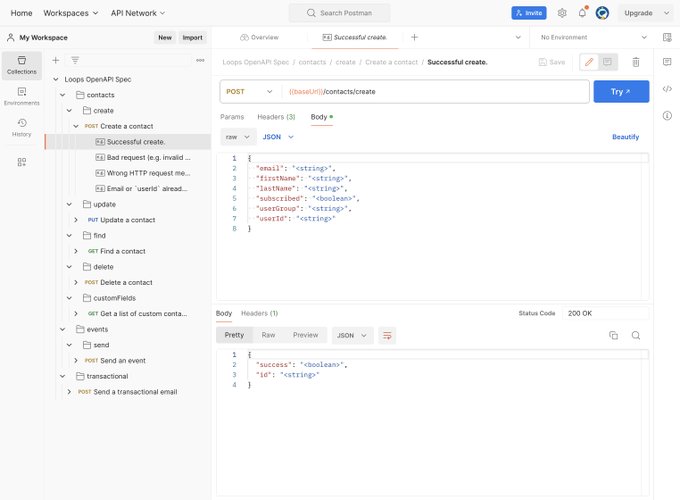Open the request body JSON format dropdown
Viewport: 680px width, 500px height.
[x=278, y=137]
